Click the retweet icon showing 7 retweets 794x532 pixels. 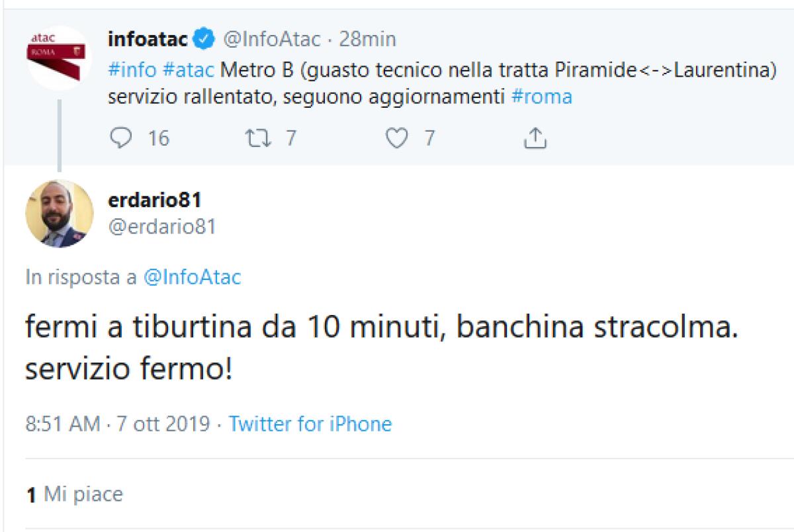click(x=259, y=138)
